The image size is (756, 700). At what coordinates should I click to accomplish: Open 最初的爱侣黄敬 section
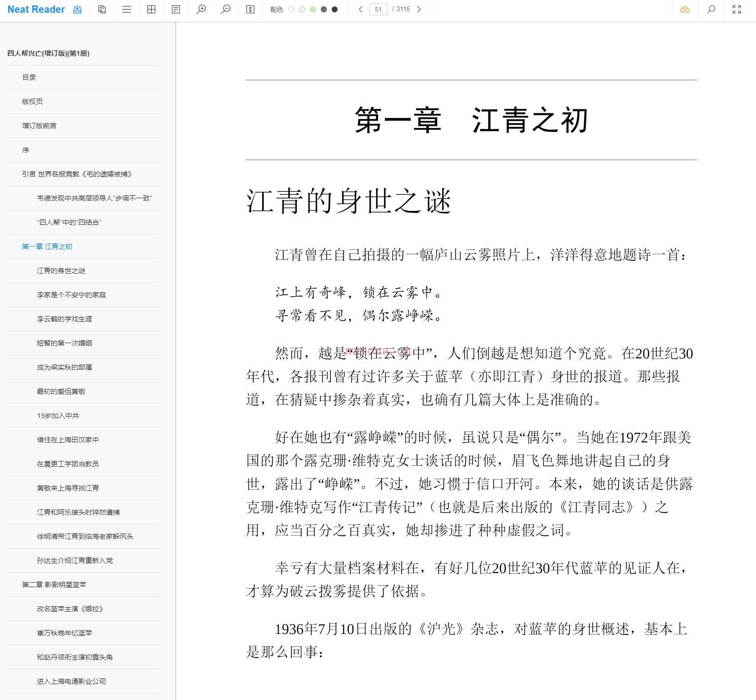[61, 391]
